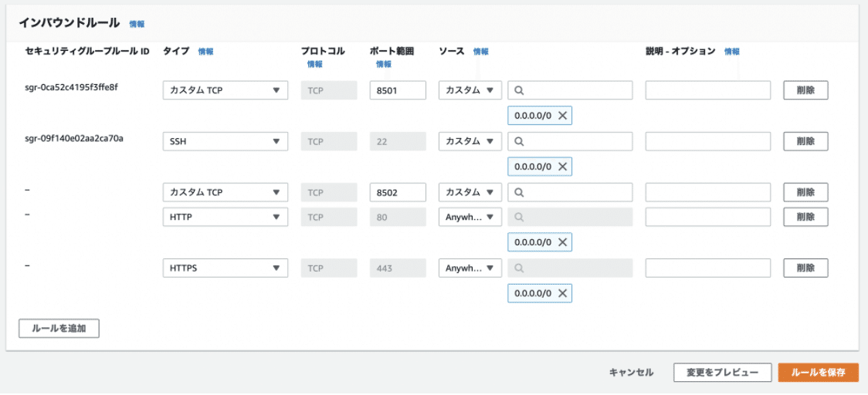Expand the HTTPS type dropdown
Image resolution: width=868 pixels, height=395 pixels.
225,268
